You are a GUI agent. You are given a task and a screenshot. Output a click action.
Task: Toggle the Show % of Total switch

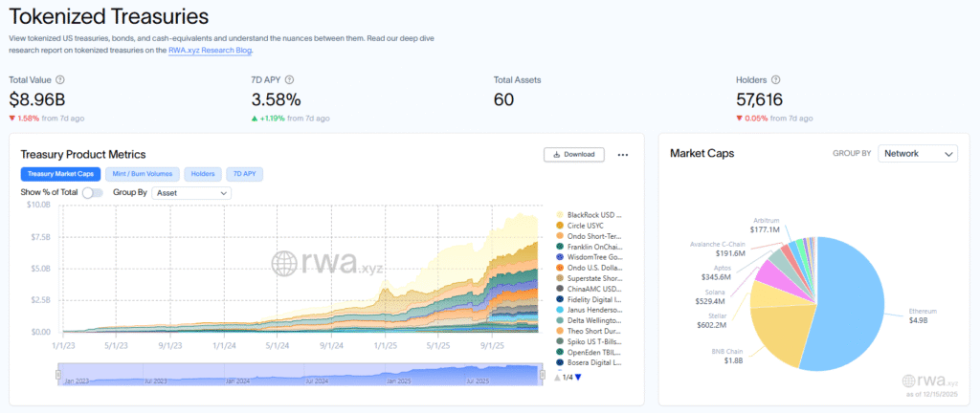(x=92, y=192)
